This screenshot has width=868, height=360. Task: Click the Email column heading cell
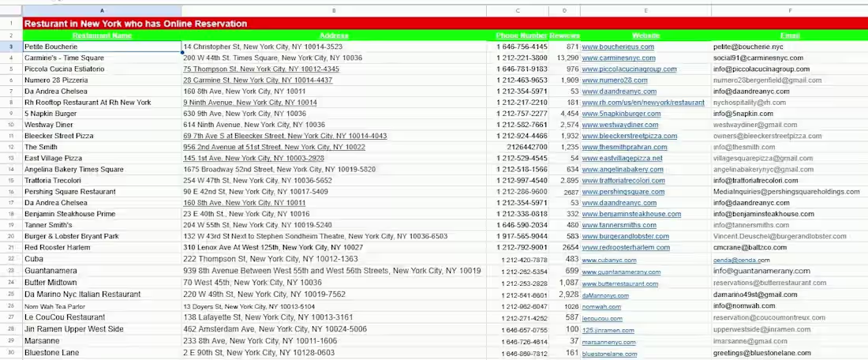789,36
